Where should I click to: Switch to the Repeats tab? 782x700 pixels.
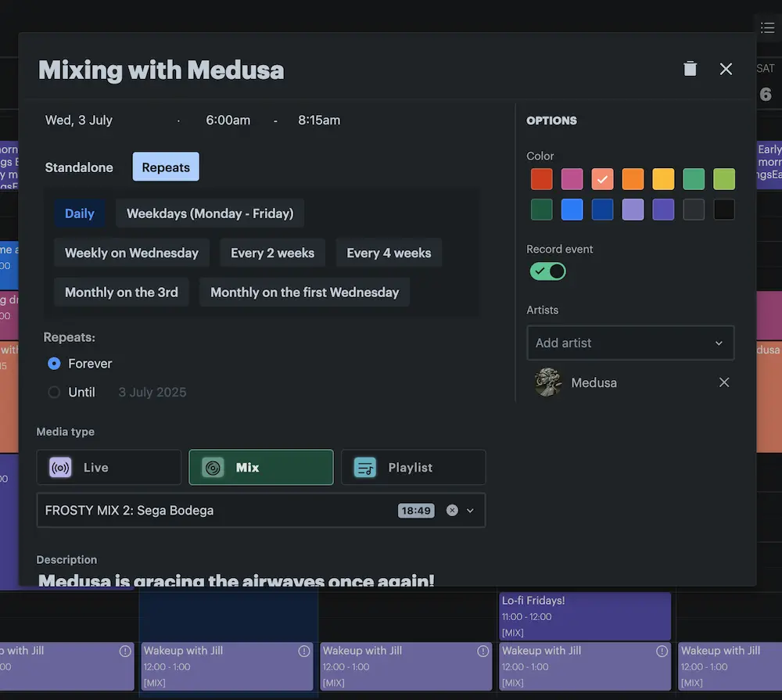(x=166, y=167)
